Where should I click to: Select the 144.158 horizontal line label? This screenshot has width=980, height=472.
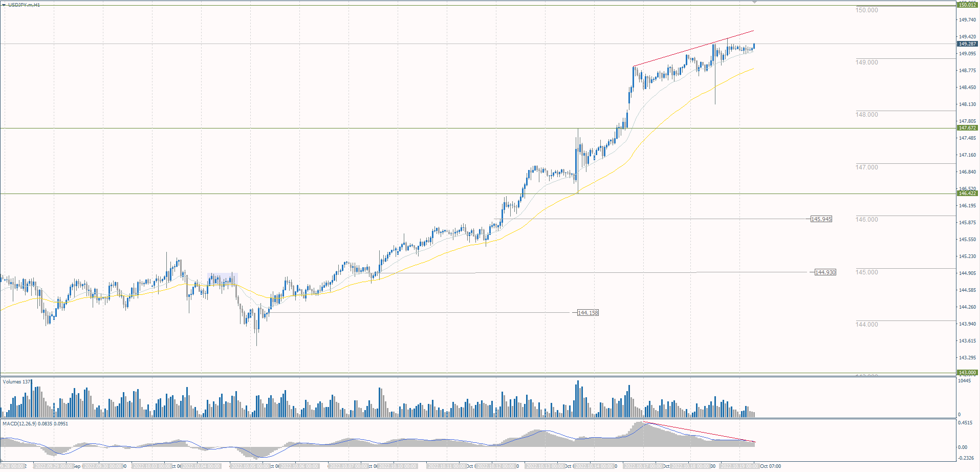[587, 313]
